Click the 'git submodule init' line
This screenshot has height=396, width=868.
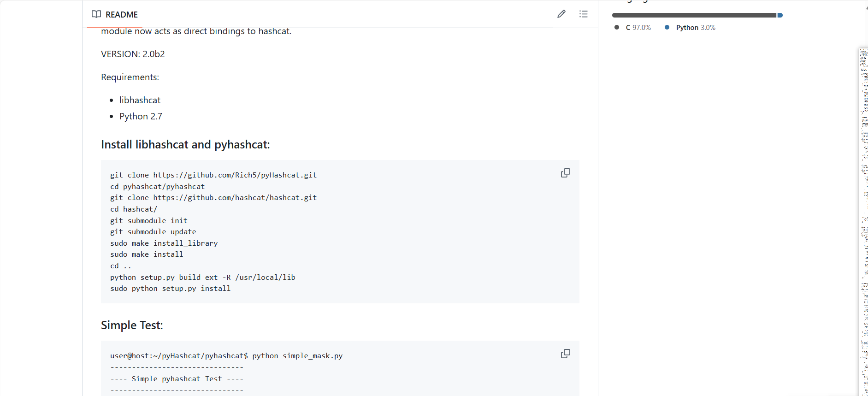coord(149,221)
